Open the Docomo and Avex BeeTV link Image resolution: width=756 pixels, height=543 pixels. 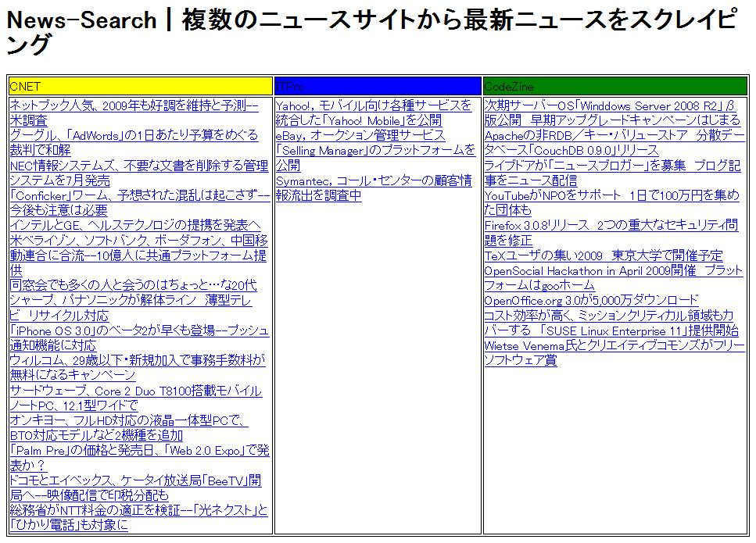135,488
